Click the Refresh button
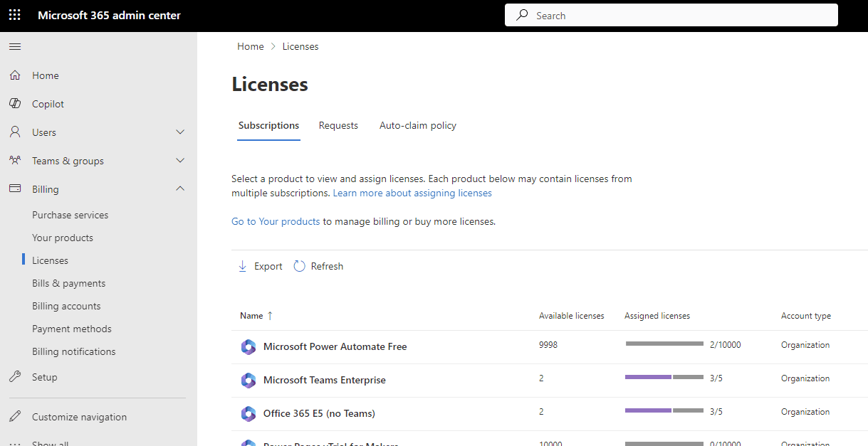 point(318,266)
